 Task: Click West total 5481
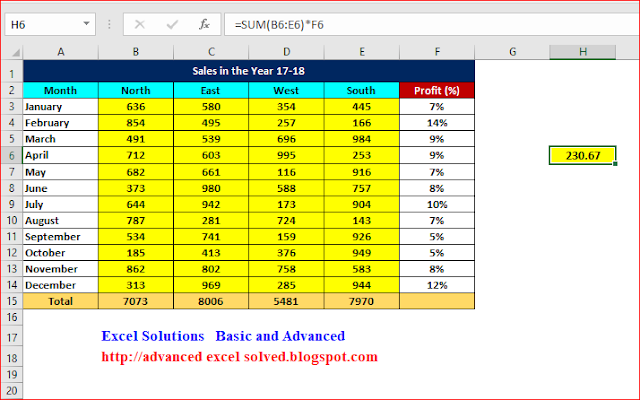tap(287, 301)
